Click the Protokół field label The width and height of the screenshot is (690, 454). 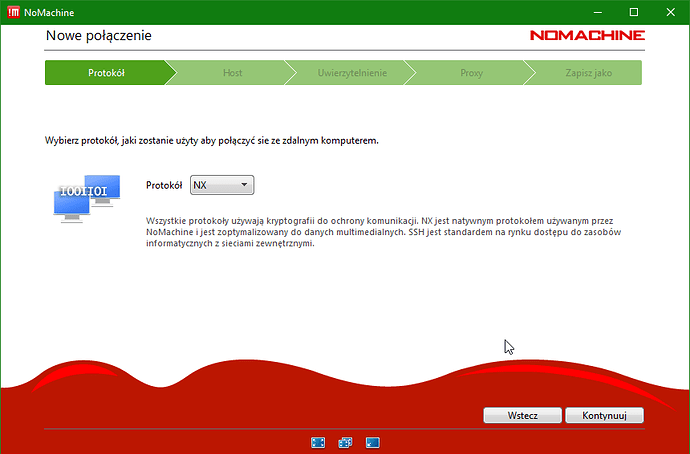pos(164,185)
